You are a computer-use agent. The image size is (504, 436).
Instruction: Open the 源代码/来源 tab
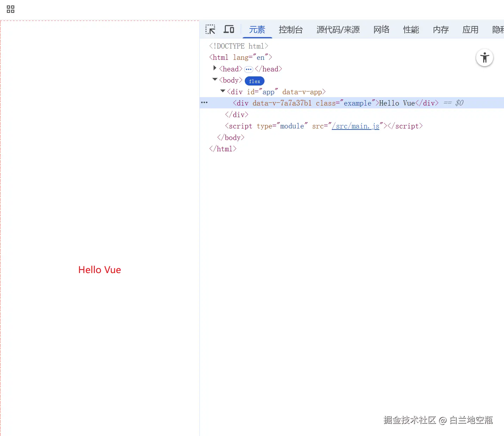(338, 30)
